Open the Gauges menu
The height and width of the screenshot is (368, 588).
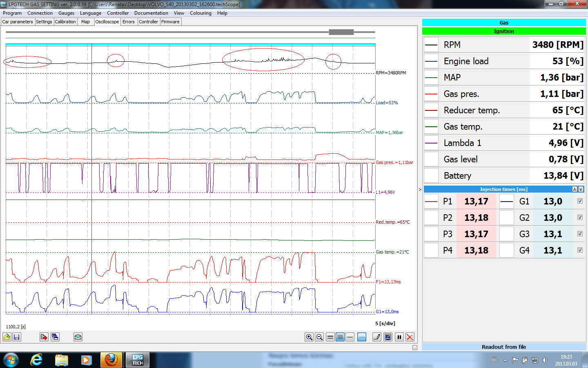click(66, 13)
